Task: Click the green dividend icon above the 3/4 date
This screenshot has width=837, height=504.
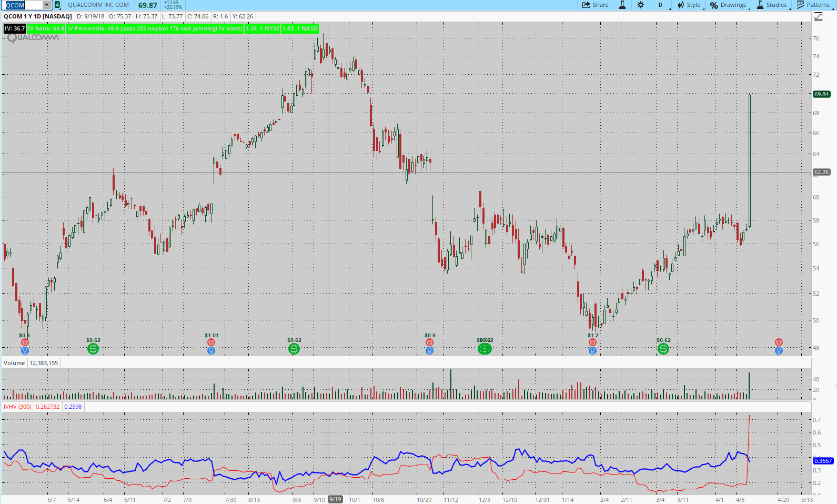Action: click(663, 348)
